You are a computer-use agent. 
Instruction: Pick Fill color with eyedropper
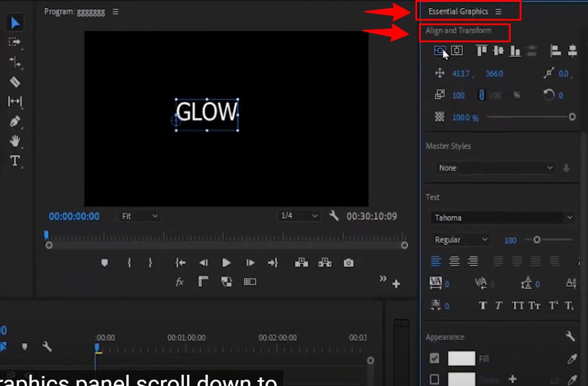[x=571, y=359]
